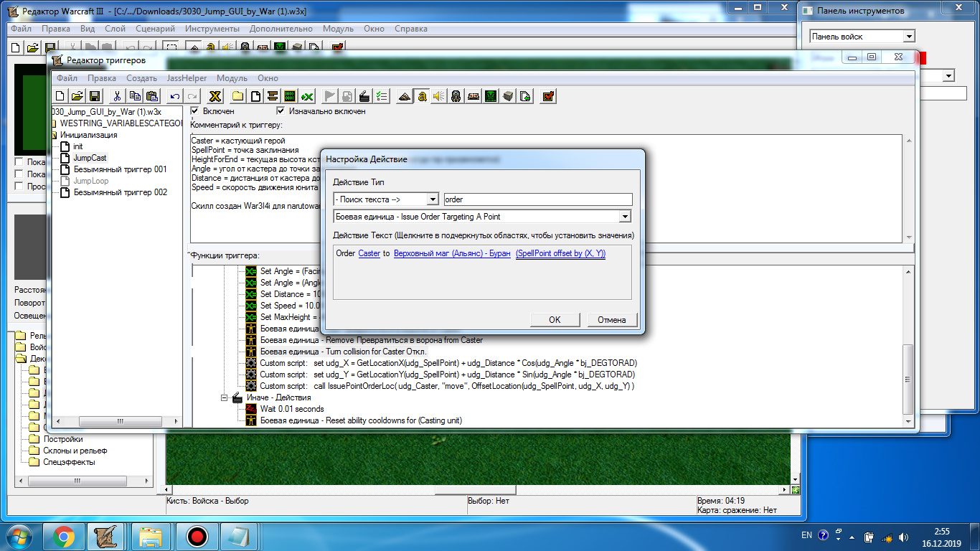Click Undo arrow in Trigger Editor toolbar

coord(174,96)
